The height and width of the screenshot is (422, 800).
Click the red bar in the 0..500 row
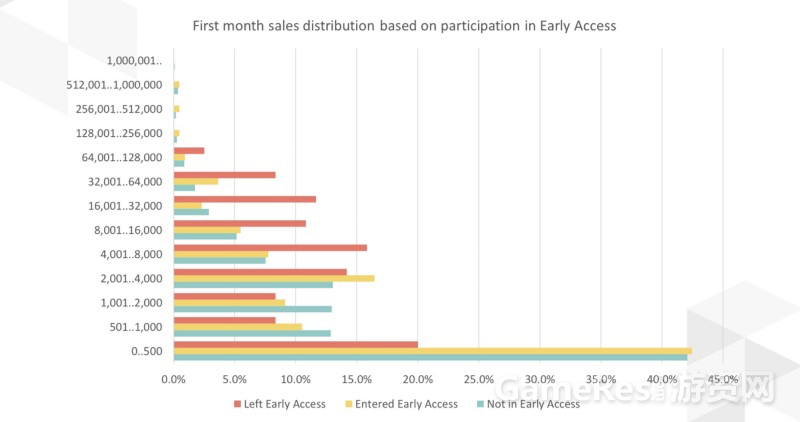[x=296, y=345]
